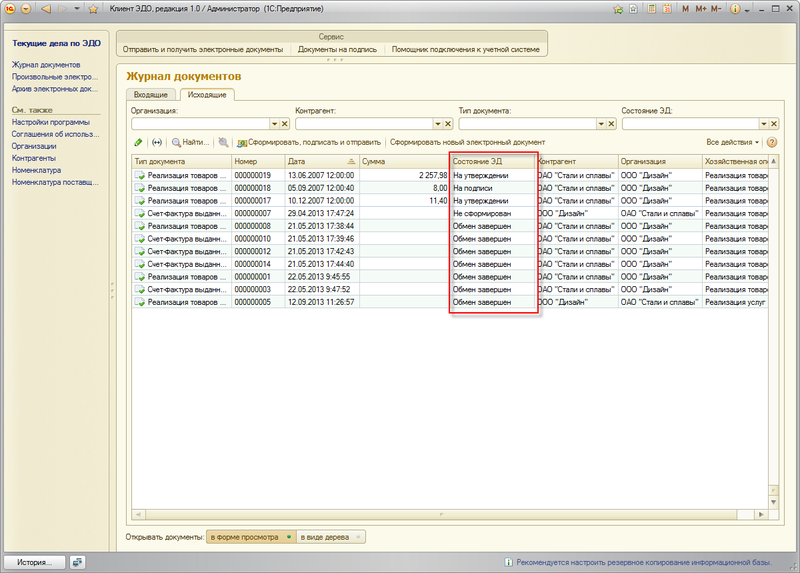Click the Сумма column header
The height and width of the screenshot is (573, 800).
[405, 161]
